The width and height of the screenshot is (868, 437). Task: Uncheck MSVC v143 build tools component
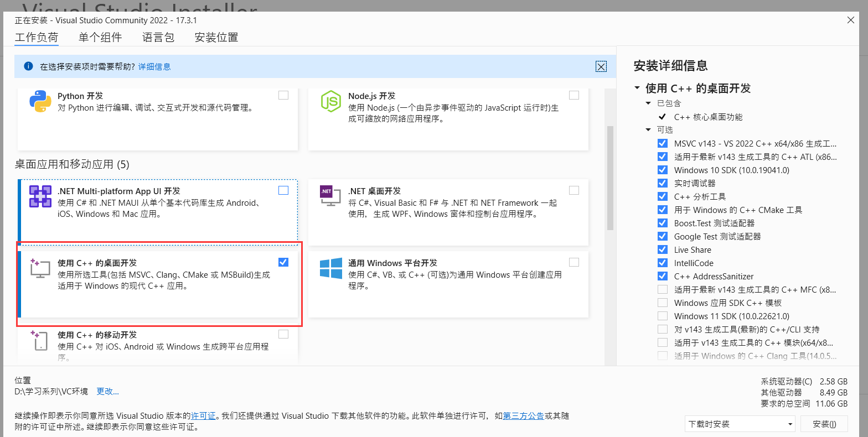pyautogui.click(x=663, y=143)
